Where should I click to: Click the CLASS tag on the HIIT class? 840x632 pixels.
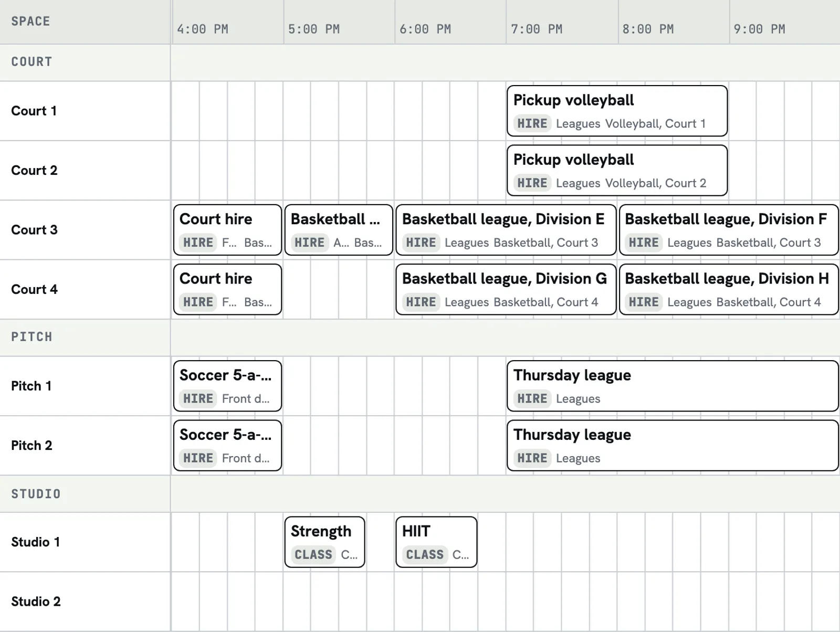pos(425,554)
